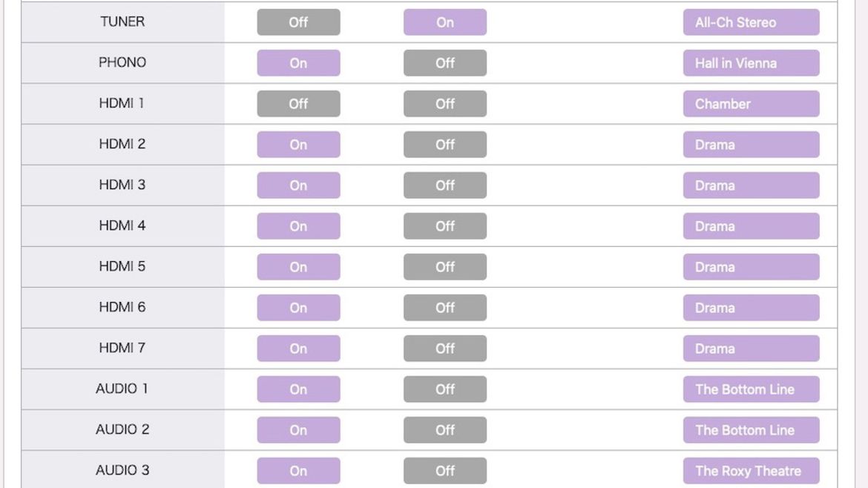Enable the first Off toggle for HDMI 1
Viewport: 868px width, 488px height.
pyautogui.click(x=298, y=104)
